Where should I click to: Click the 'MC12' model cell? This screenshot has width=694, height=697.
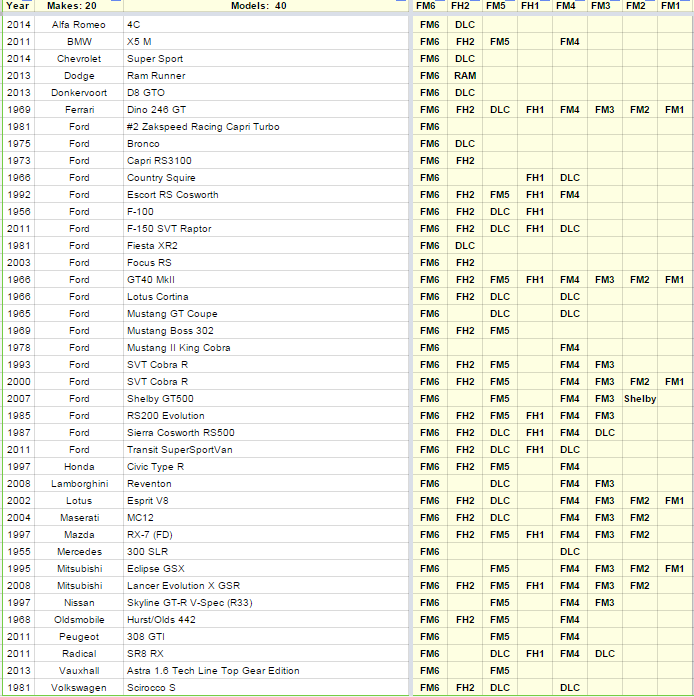coord(265,518)
